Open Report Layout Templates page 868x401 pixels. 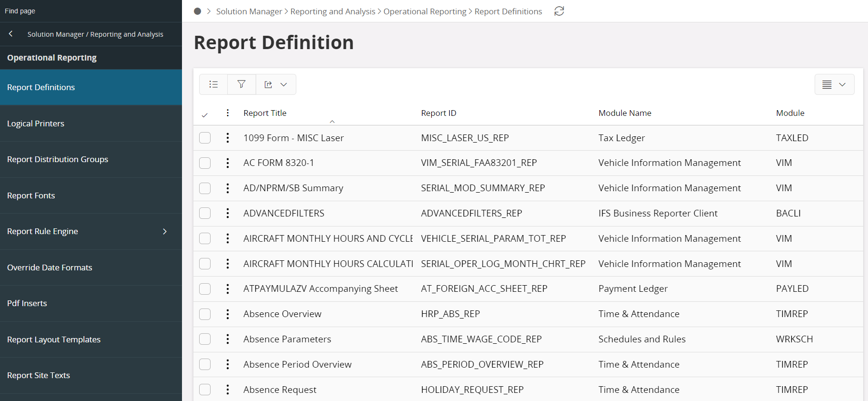(91, 339)
